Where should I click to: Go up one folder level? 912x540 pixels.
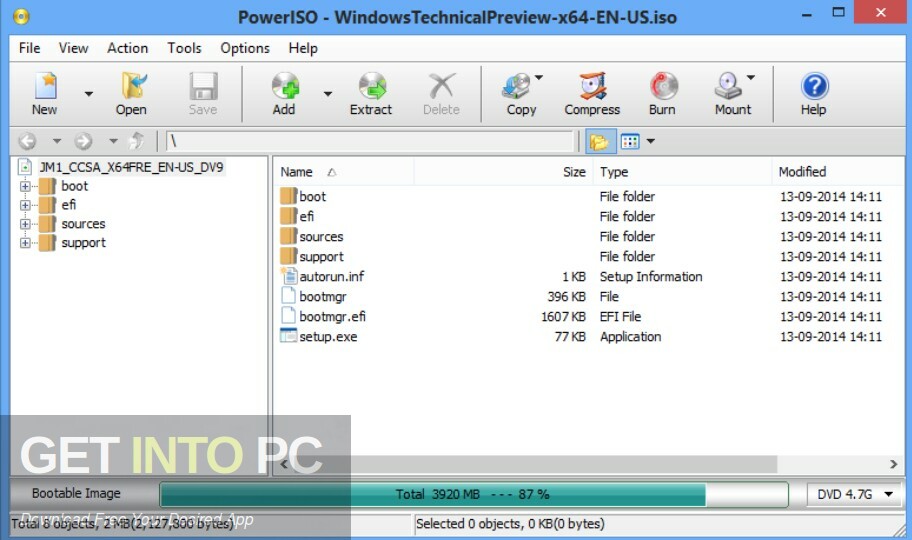pos(136,141)
